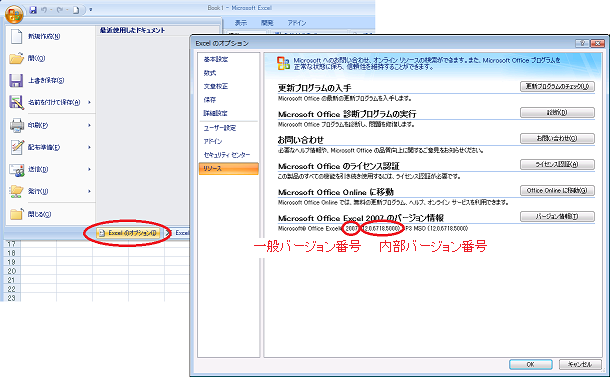Open the 表示 ribbon tab
The image size is (612, 382).
click(241, 23)
